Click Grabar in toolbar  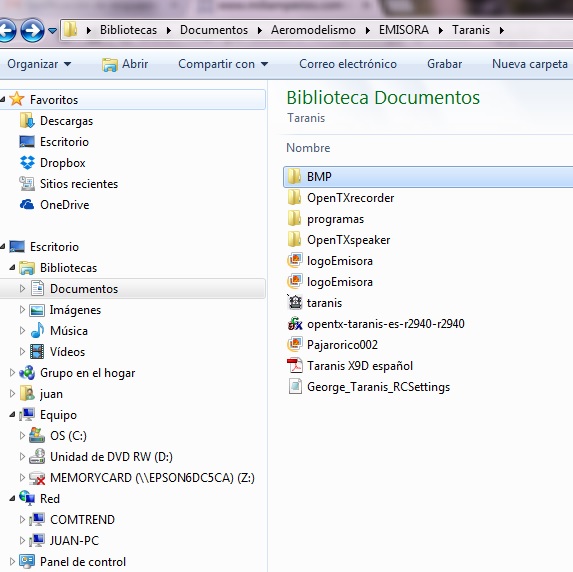tap(444, 64)
